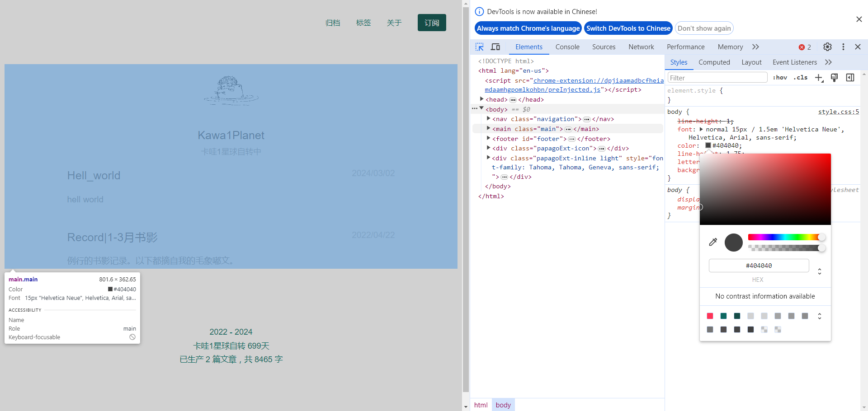This screenshot has width=868, height=411.
Task: Click Always match Chrome's language button
Action: (528, 28)
